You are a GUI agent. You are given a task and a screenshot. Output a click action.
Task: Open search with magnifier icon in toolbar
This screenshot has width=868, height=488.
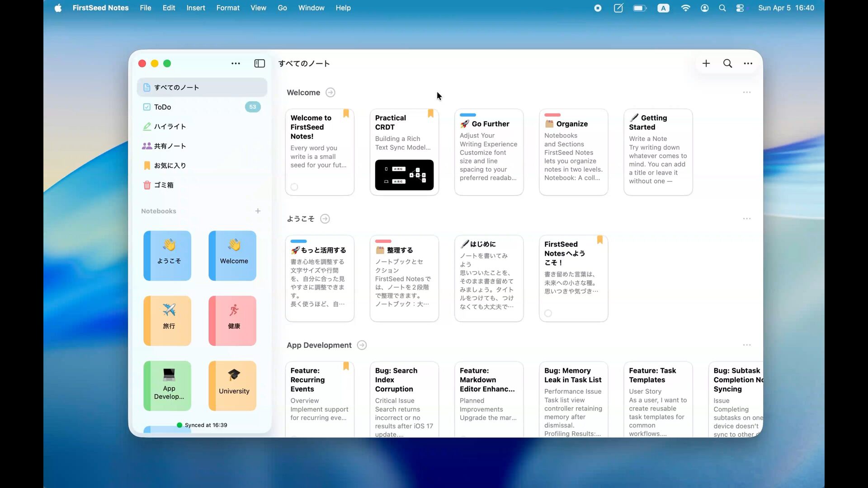coord(727,64)
